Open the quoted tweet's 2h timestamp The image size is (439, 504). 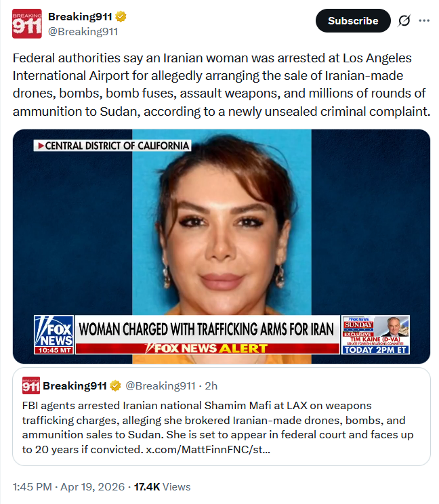point(211,385)
